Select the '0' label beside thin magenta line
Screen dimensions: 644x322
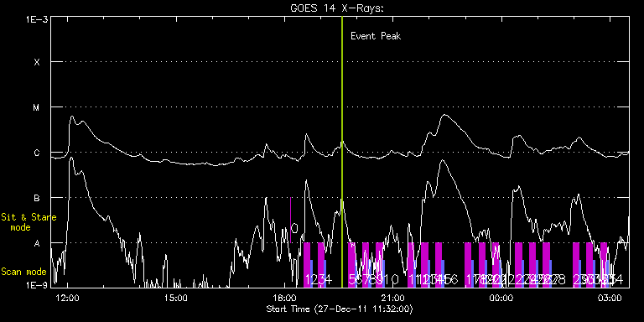294,228
